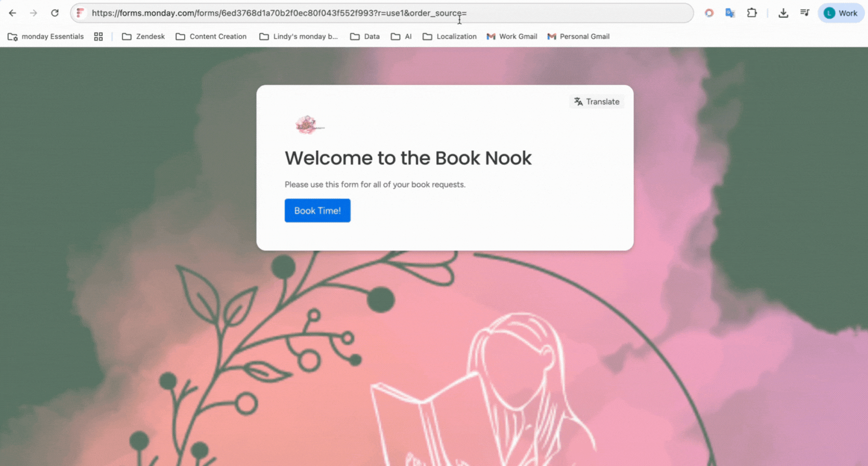The width and height of the screenshot is (868, 466).
Task: Focus the forms.monday.com URL address bar
Action: (x=382, y=13)
